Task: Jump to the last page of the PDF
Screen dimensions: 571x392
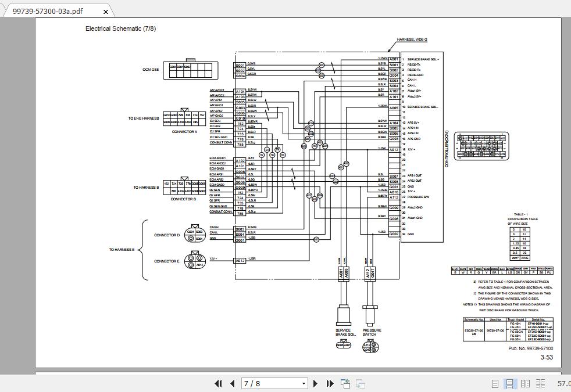Action: (x=330, y=383)
